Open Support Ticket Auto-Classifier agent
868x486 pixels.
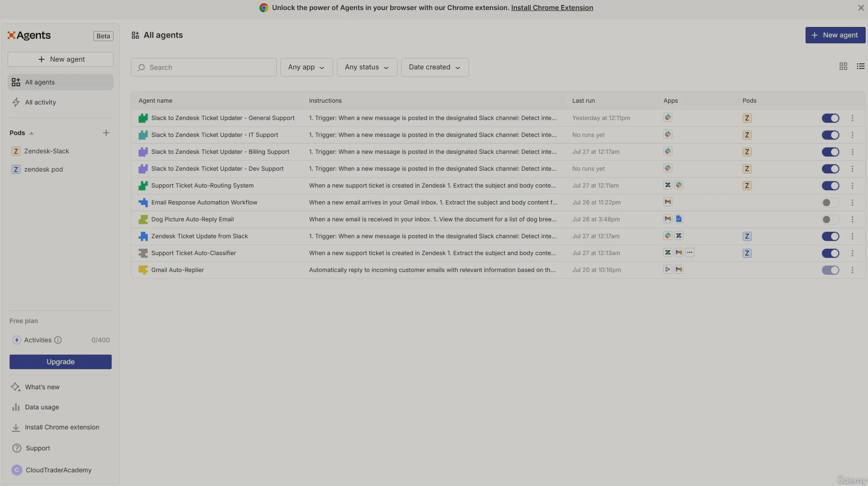tap(194, 253)
